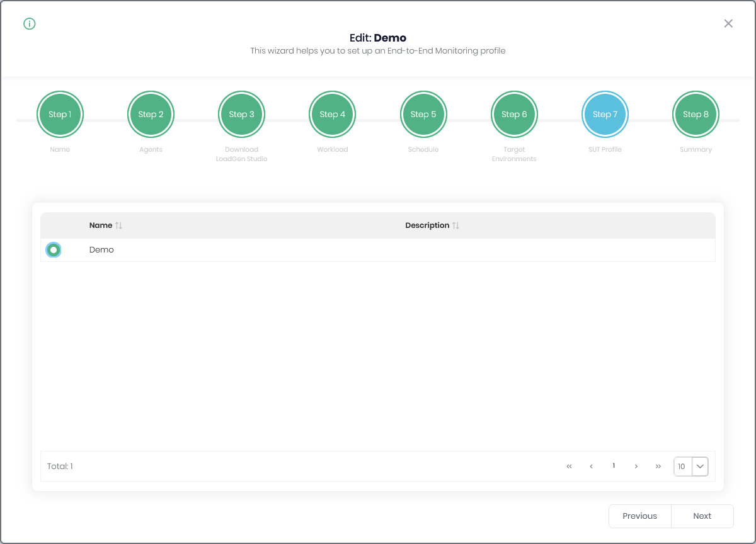Viewport: 756px width, 544px height.
Task: Go to Step 1 Name
Action: 60,115
